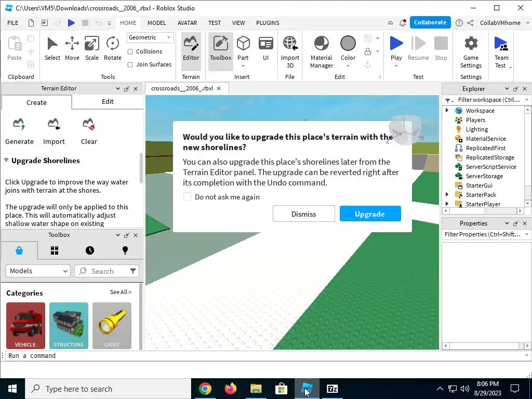This screenshot has width=532, height=399.
Task: Click the share icon beside Collaborate
Action: (470, 23)
